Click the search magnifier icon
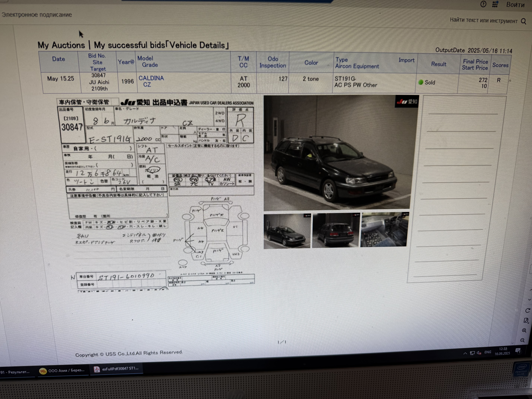This screenshot has width=532, height=399. [523, 21]
